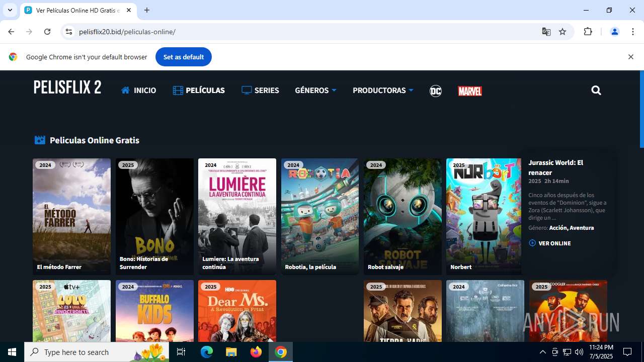Click the 2025 2h 14min text
644x362 pixels.
tap(548, 181)
